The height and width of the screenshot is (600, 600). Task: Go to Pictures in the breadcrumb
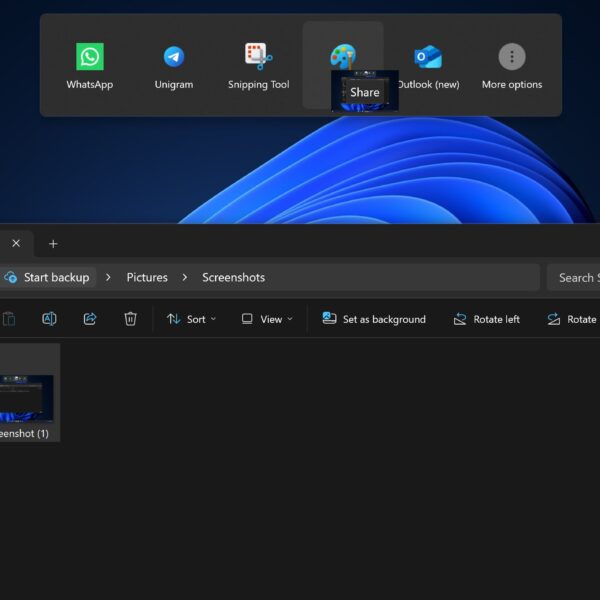[x=147, y=277]
